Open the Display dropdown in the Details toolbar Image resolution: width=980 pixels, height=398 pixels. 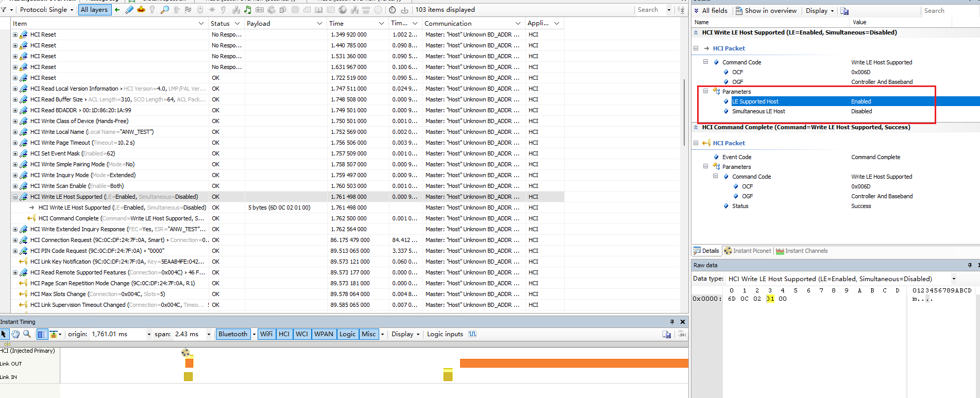click(x=820, y=10)
